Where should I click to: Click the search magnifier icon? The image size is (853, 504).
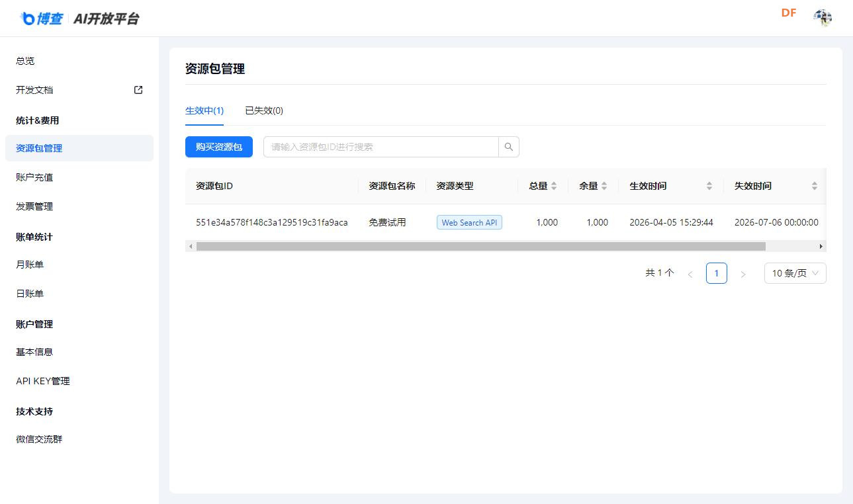click(x=508, y=146)
